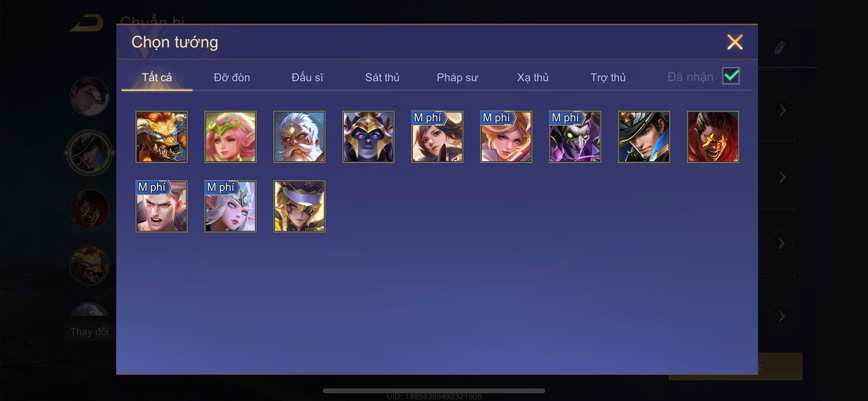The image size is (868, 401).
Task: Pick the free dark-haired girl hero
Action: click(x=437, y=137)
